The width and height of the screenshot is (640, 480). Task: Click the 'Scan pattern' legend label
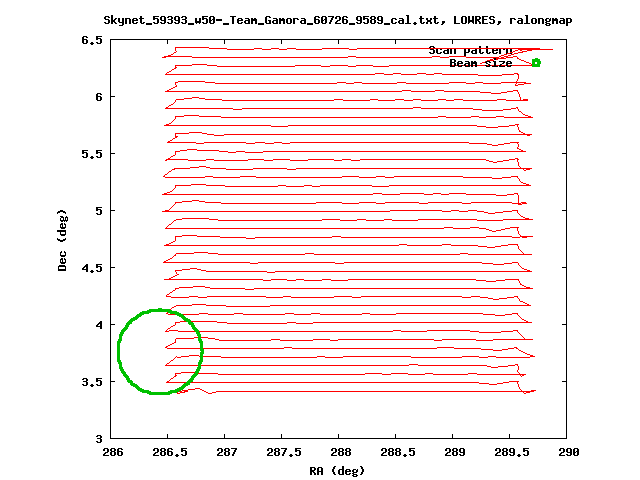(470, 50)
